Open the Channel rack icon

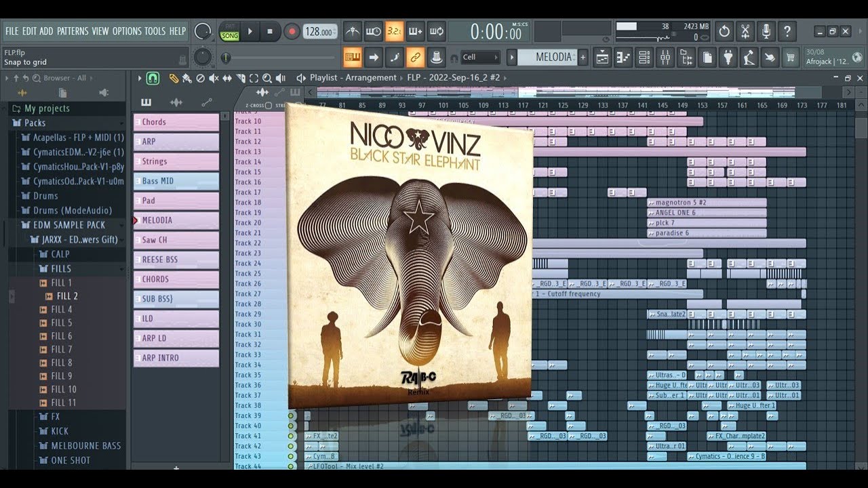tap(644, 58)
